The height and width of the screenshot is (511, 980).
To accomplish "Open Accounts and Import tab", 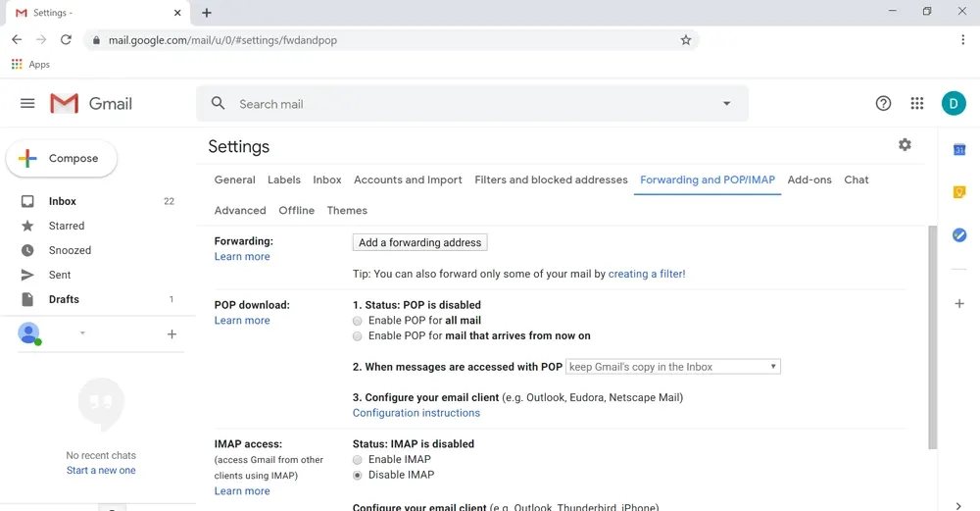I will 408,180.
